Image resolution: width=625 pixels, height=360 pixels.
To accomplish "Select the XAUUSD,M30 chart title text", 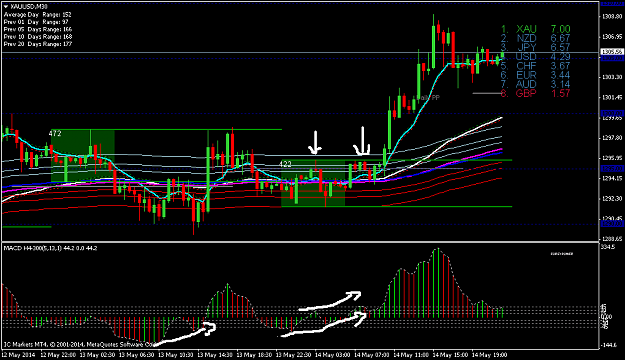I will (29, 7).
